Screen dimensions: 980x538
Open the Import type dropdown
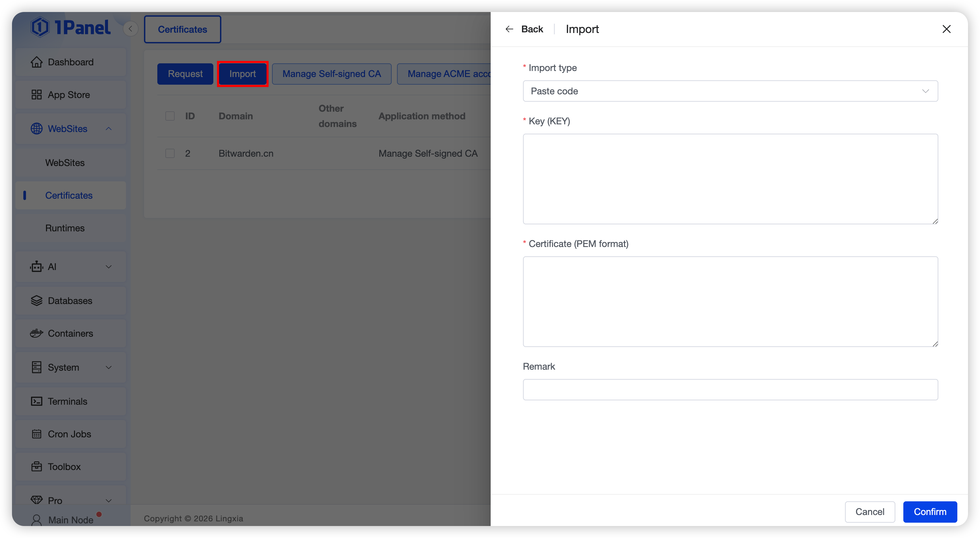(730, 91)
